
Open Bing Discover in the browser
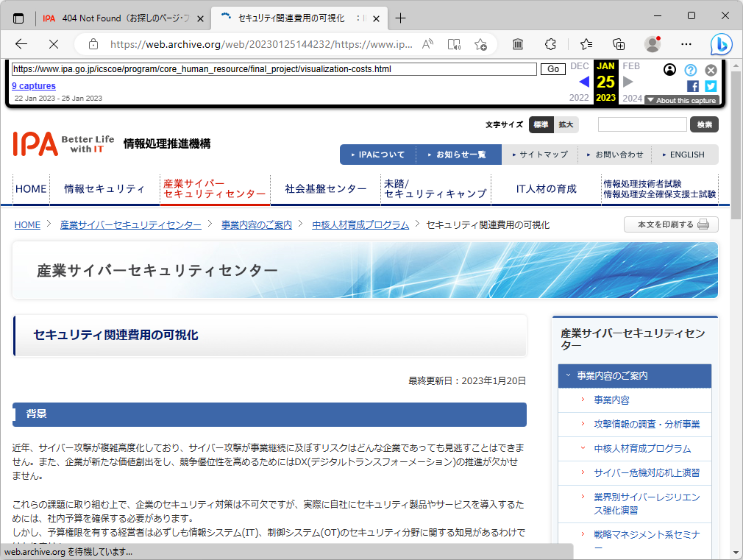click(x=722, y=44)
